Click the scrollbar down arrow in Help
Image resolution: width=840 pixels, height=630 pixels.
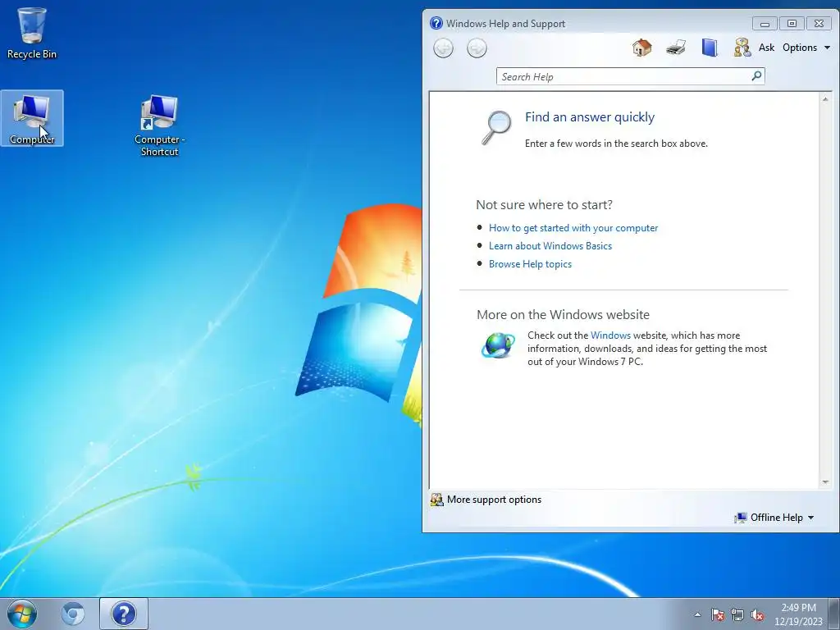[825, 482]
